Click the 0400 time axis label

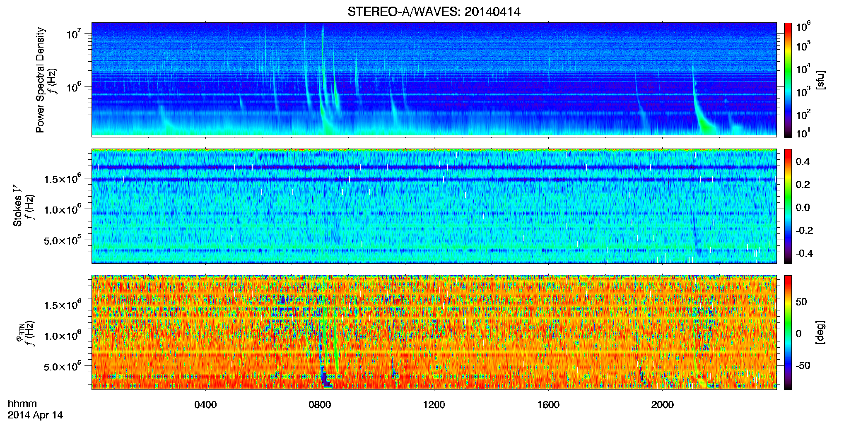pos(205,404)
